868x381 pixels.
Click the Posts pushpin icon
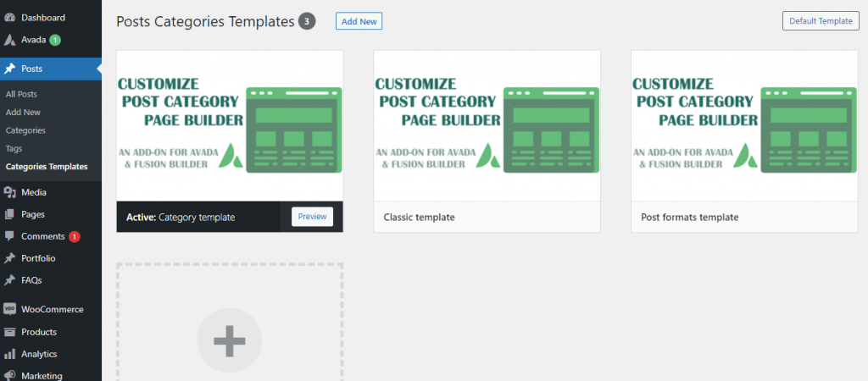[x=9, y=69]
